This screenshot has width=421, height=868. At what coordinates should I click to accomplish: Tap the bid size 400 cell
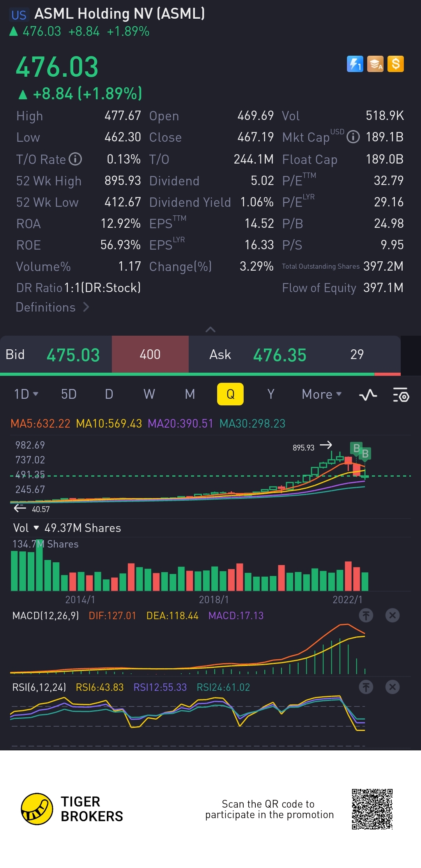click(x=150, y=354)
